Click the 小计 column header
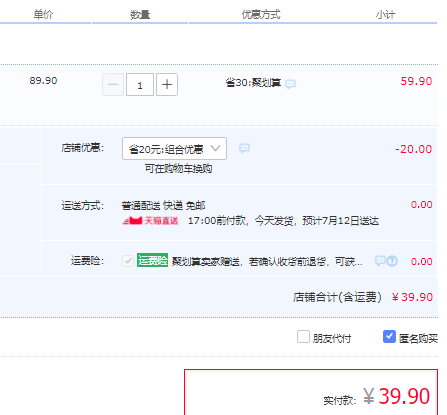 (x=386, y=15)
